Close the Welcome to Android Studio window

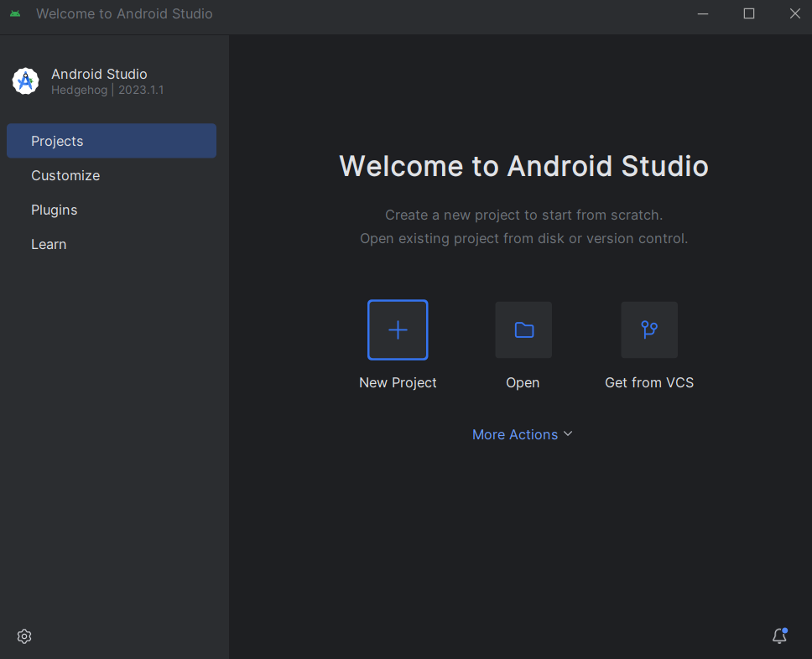pyautogui.click(x=795, y=14)
